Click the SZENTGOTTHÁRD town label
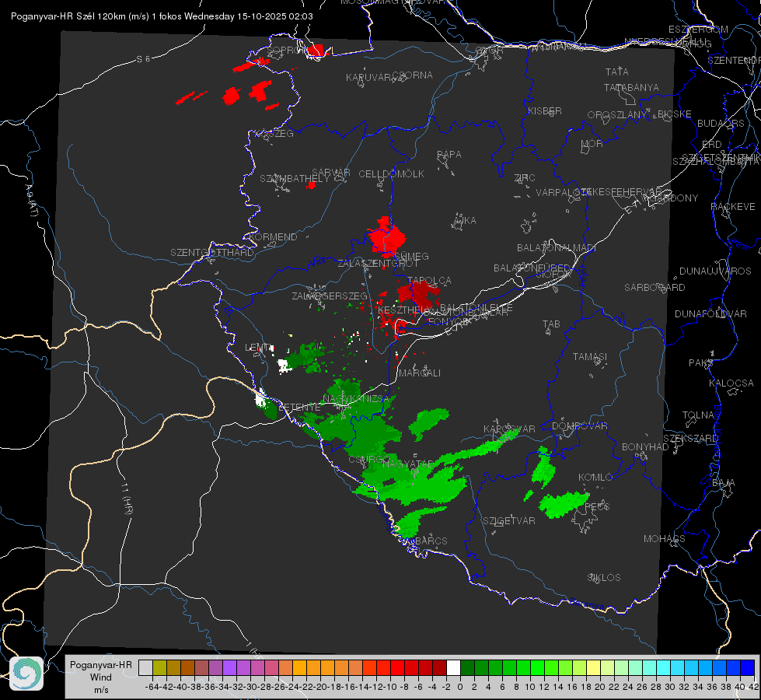 [212, 252]
